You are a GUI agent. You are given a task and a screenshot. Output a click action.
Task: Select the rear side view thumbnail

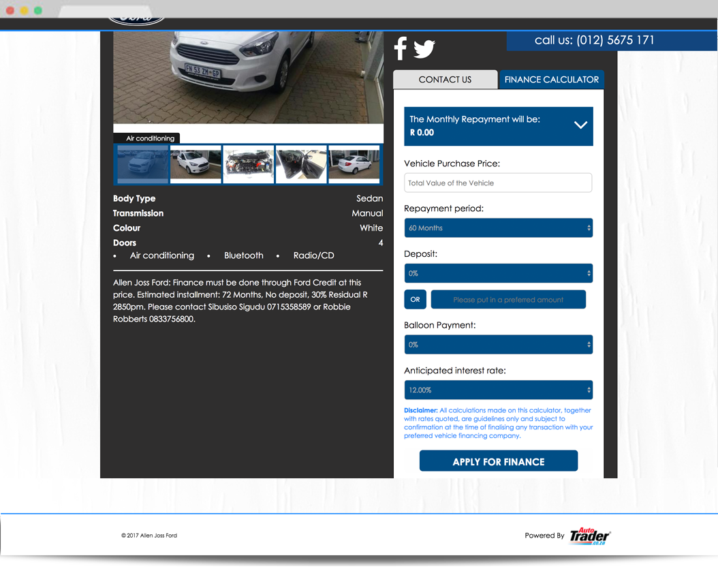[354, 164]
